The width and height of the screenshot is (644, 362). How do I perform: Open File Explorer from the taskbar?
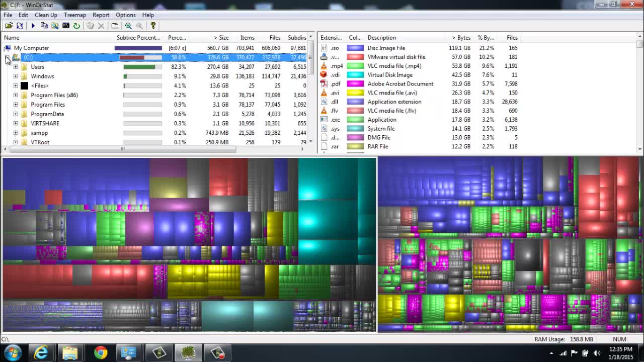tap(70, 352)
